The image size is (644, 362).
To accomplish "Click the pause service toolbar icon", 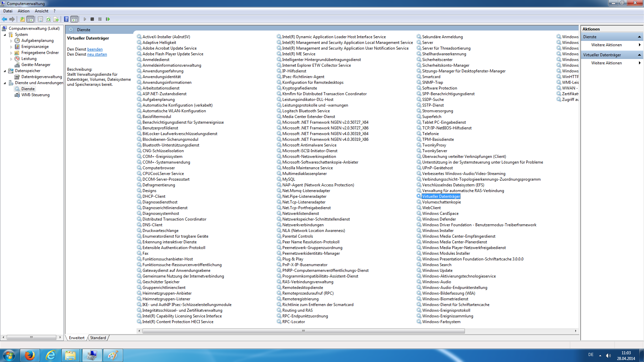I will tap(100, 19).
